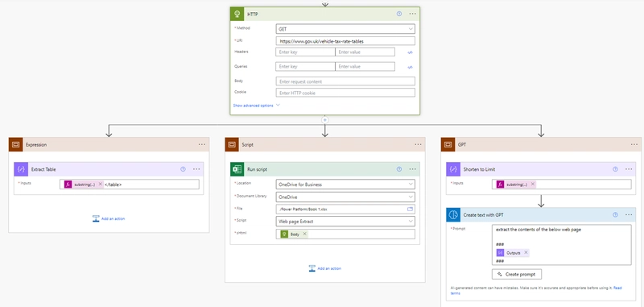Switch Queries to text mode icon
Viewport: 644px width, 307px height.
click(x=410, y=67)
